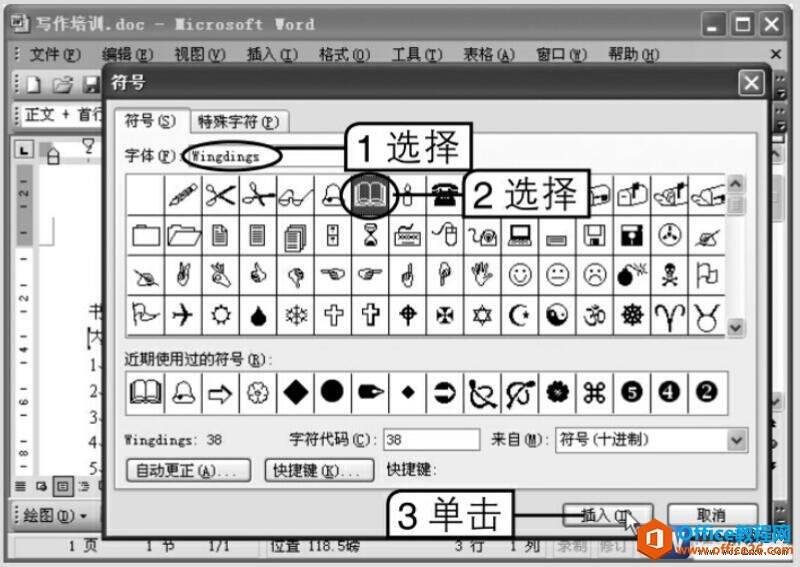Switch to the 特殊字符 tab
Image resolution: width=800 pixels, height=567 pixels.
(x=239, y=121)
